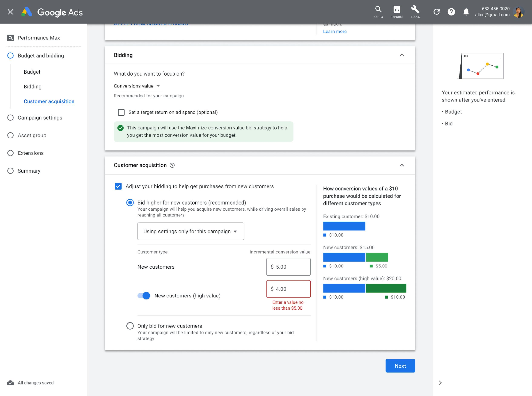Open the Learn more link
This screenshot has width=532, height=396.
tap(335, 31)
